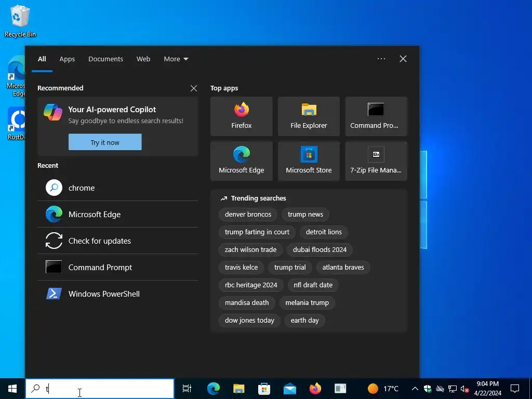Expand the More filter dropdown
Screen dimensions: 532x399
(176, 59)
